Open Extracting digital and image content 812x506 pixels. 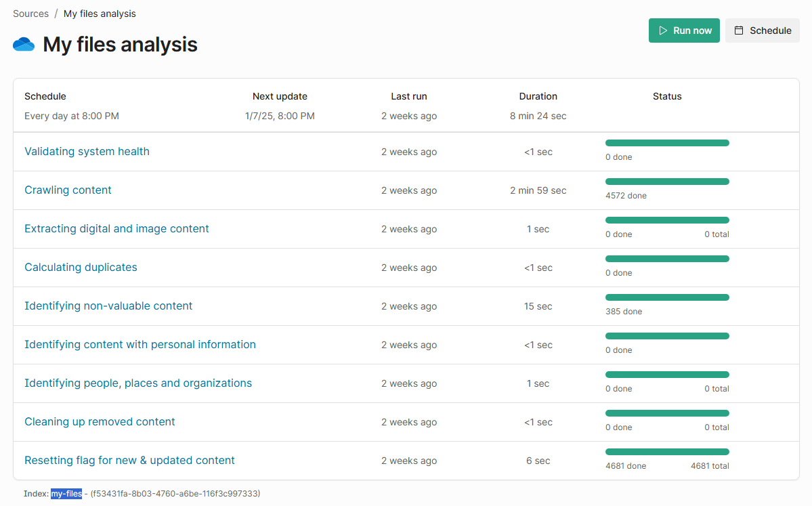pyautogui.click(x=116, y=229)
